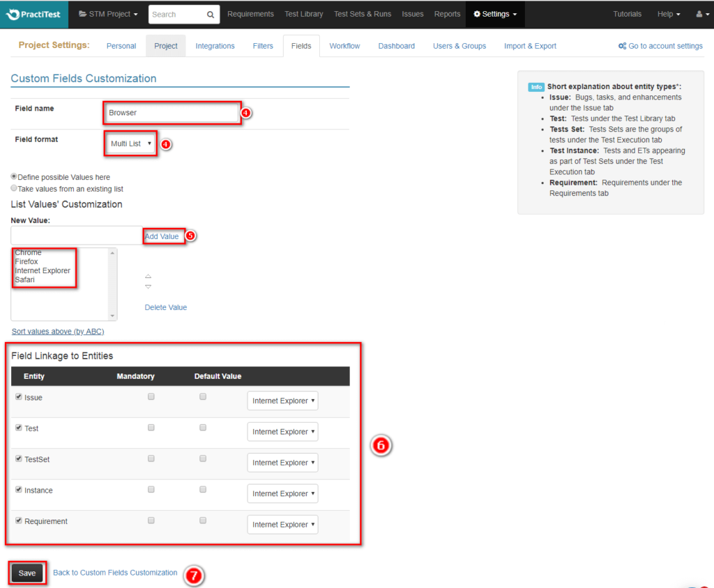Switch to the Workflow tab
This screenshot has height=588, width=714.
[344, 46]
